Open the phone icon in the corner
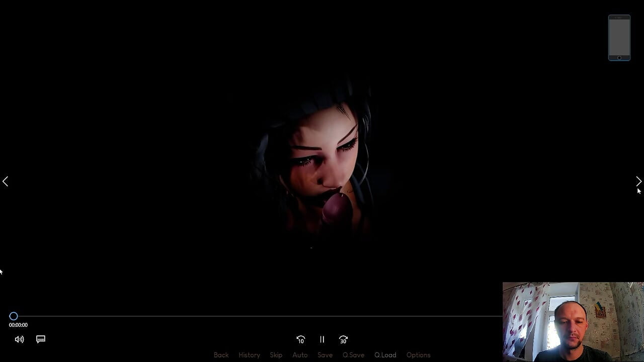The height and width of the screenshot is (362, 644). click(619, 38)
